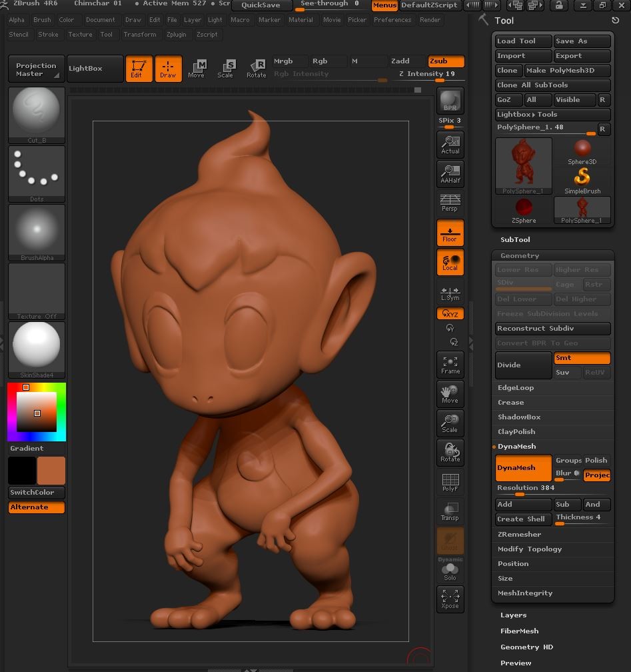Open the SkinShade4 material picker
Viewport: 631px width, 672px height.
click(x=37, y=345)
